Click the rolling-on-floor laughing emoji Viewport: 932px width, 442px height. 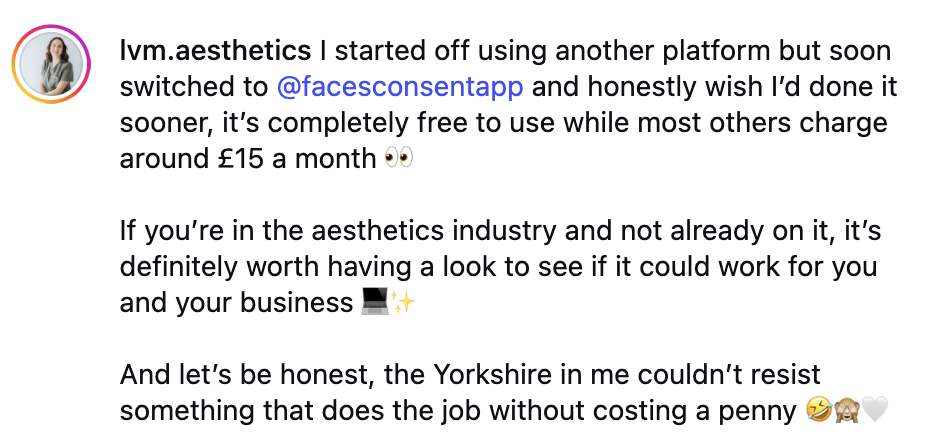coord(818,412)
